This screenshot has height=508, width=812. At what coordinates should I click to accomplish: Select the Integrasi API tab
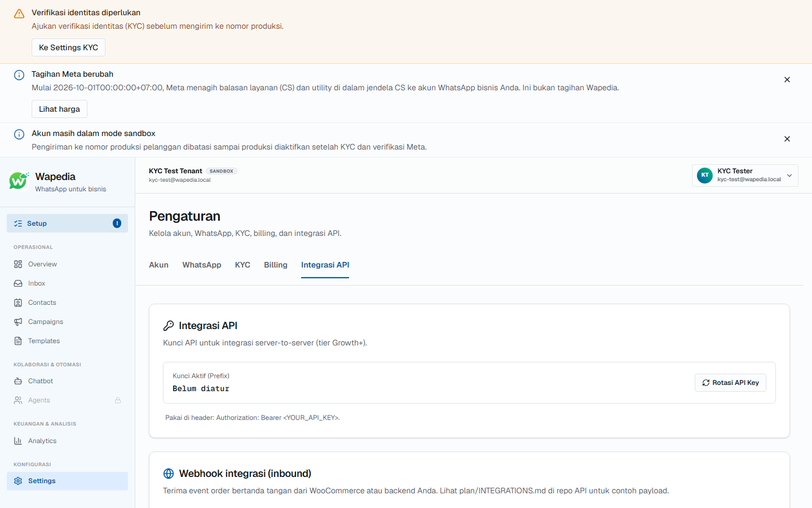(x=325, y=265)
